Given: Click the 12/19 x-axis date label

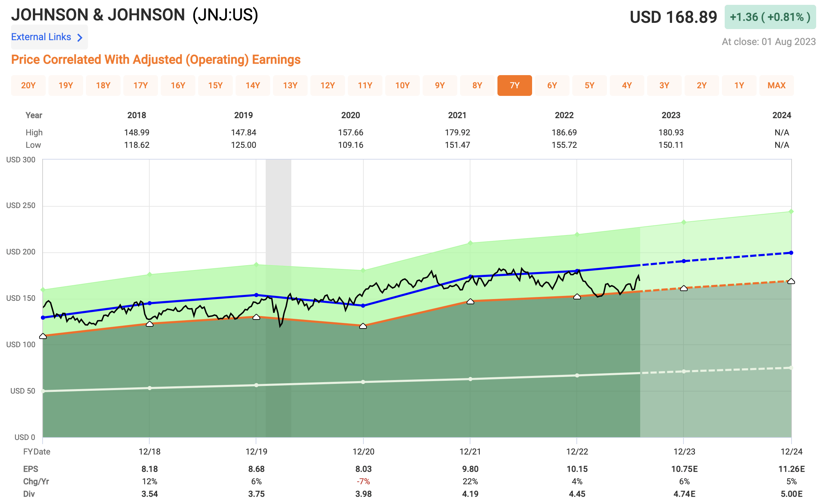Looking at the screenshot, I should (256, 452).
